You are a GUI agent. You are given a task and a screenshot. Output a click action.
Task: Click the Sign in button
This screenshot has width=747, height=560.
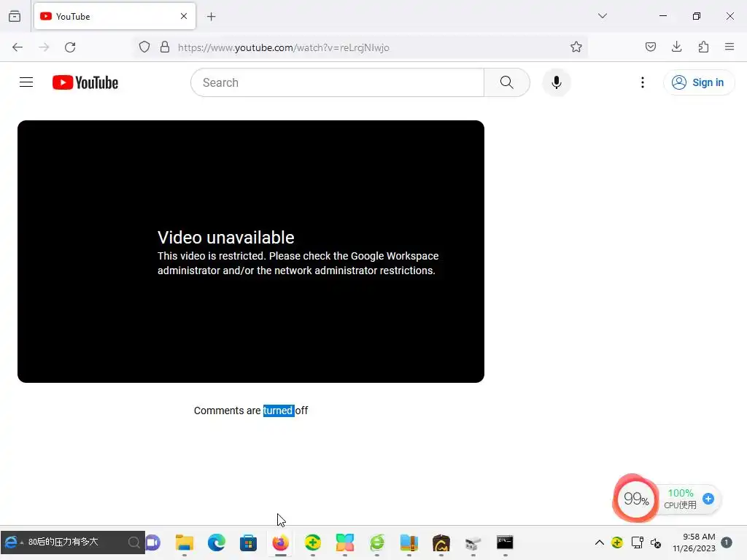pos(698,82)
